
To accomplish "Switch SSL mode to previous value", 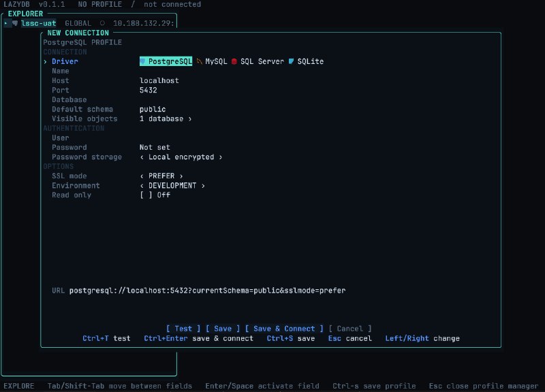I will pyautogui.click(x=142, y=176).
